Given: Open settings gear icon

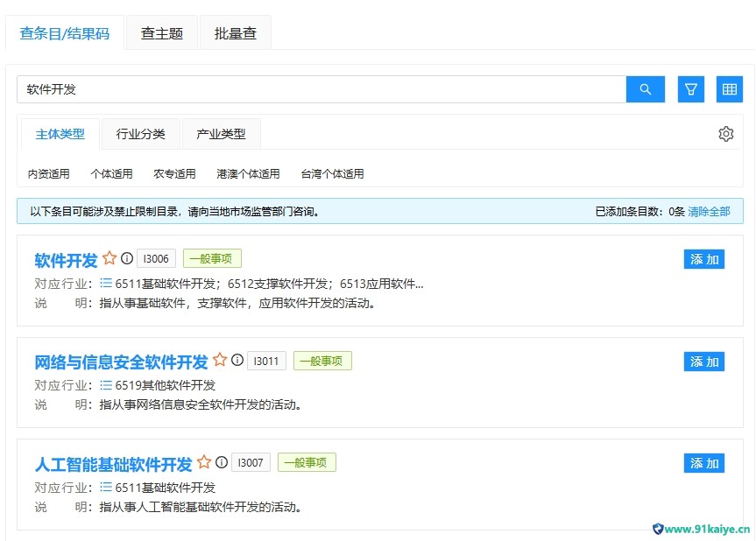Looking at the screenshot, I should click(x=725, y=134).
